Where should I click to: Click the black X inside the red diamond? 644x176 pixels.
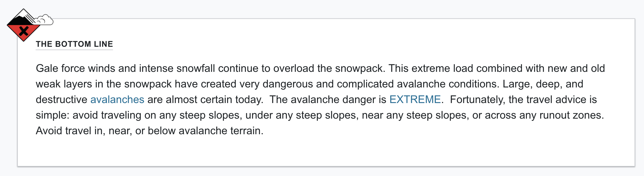[24, 31]
